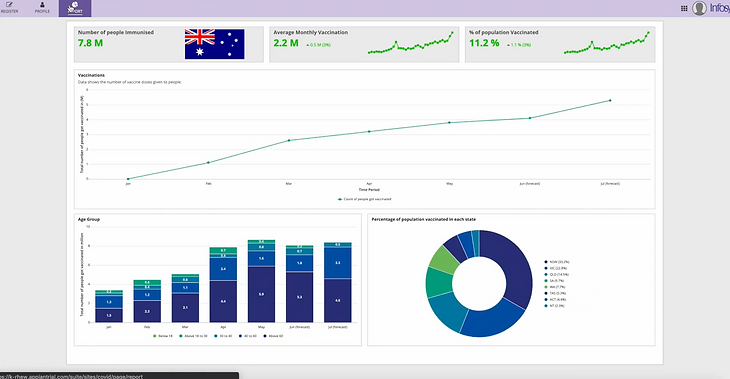Image resolution: width=730 pixels, height=379 pixels.
Task: Click the 7.8 M immunised value
Action: (90, 43)
